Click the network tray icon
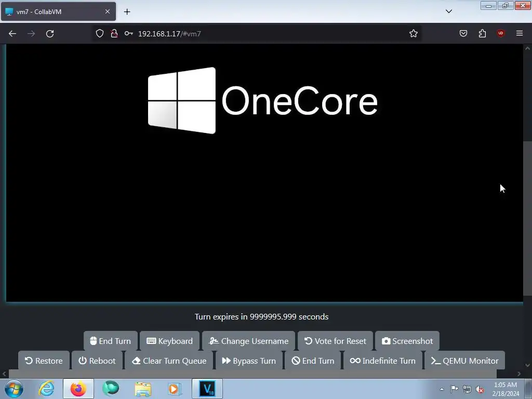The width and height of the screenshot is (532, 399). point(467,389)
